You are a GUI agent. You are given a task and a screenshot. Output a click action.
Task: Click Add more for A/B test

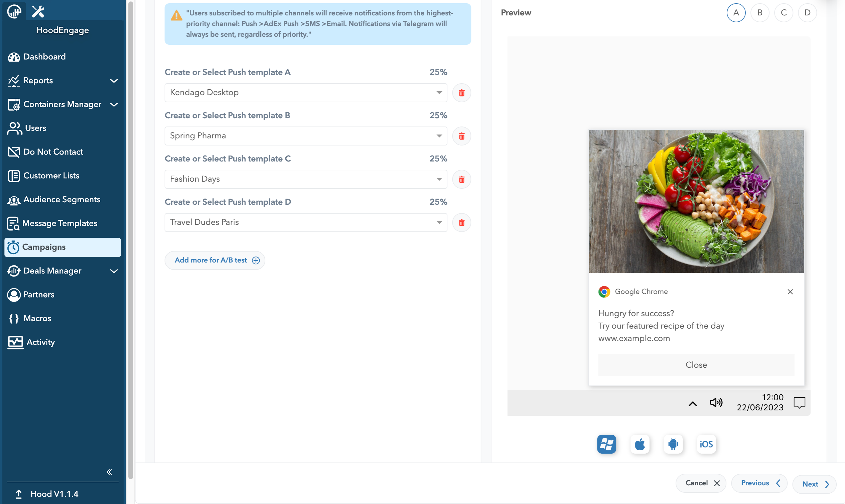point(215,260)
